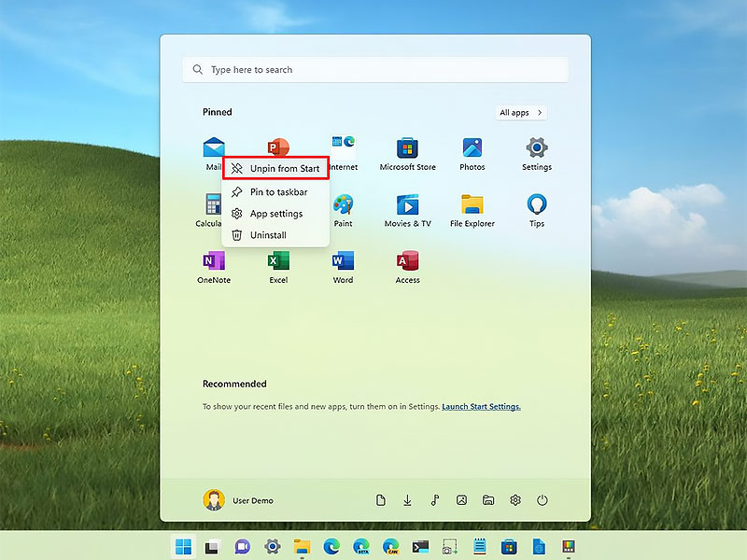Screen dimensions: 747x560
Task: Open App settings from context menu
Action: coord(275,214)
